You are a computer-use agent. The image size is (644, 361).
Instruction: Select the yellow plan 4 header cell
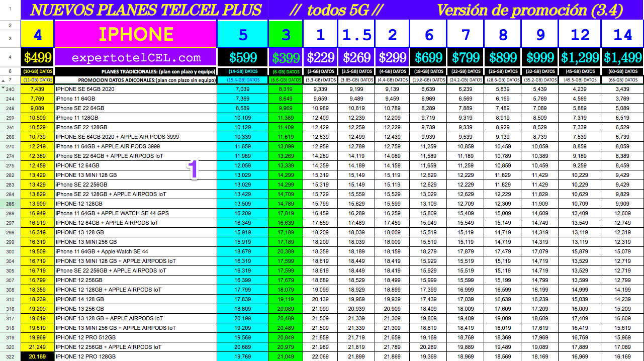38,34
